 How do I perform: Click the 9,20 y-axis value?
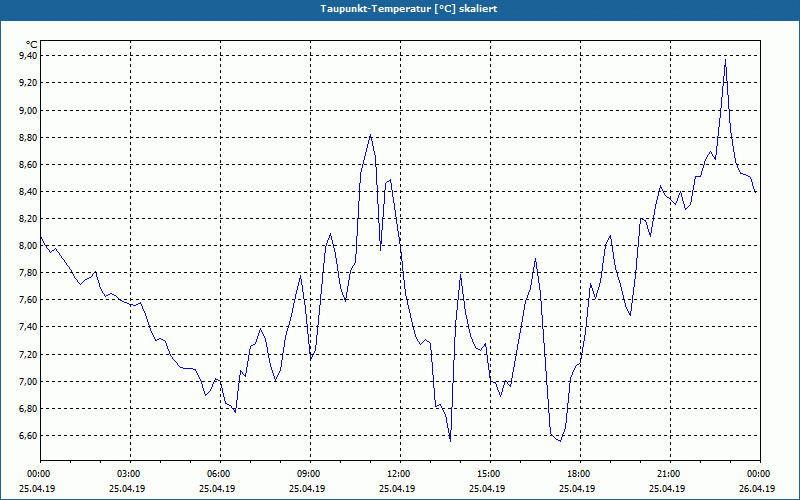click(28, 83)
